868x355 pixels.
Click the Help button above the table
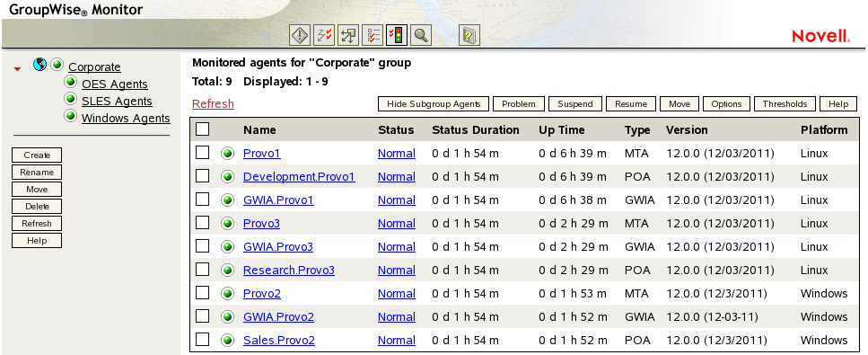click(x=838, y=103)
